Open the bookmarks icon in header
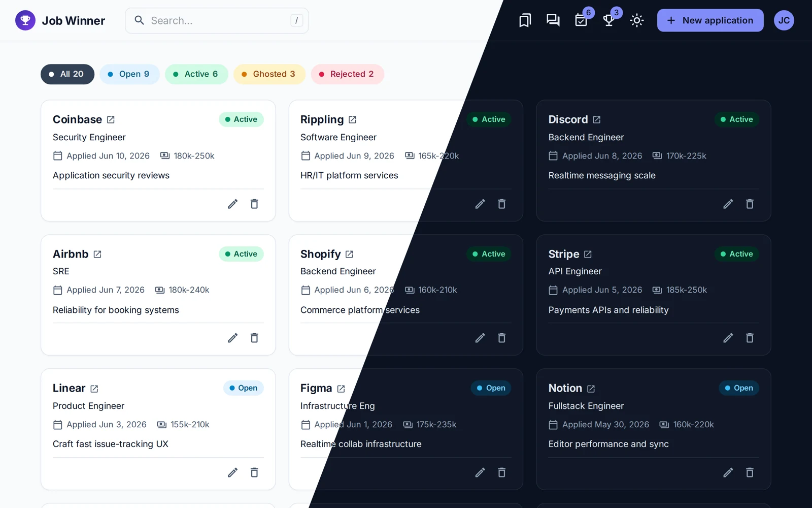This screenshot has height=508, width=812. [x=525, y=20]
